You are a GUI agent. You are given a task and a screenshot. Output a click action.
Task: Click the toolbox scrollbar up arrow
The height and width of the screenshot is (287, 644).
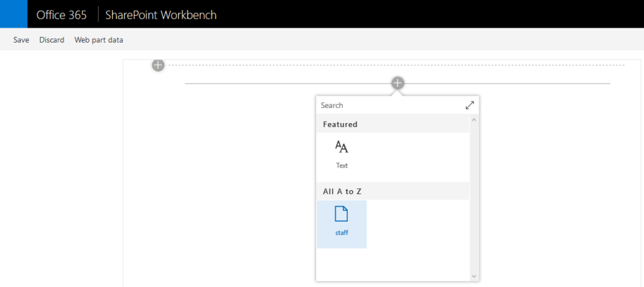coord(474,120)
